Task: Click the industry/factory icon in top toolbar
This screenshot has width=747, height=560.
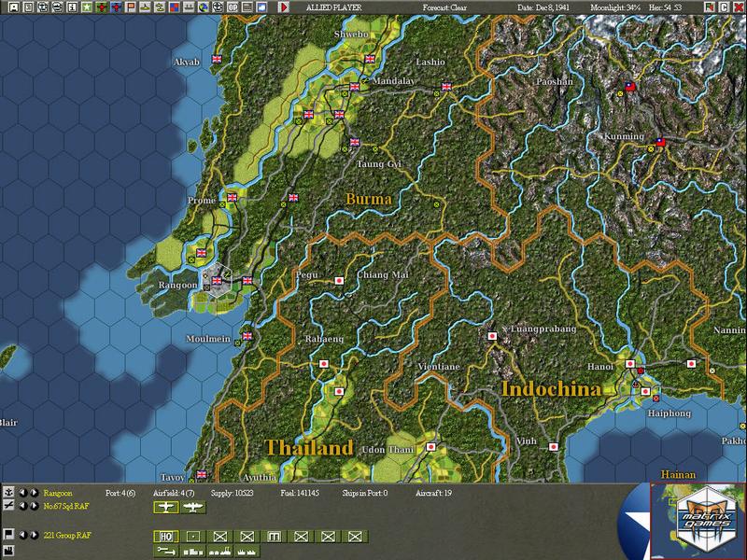Action: pos(188,7)
